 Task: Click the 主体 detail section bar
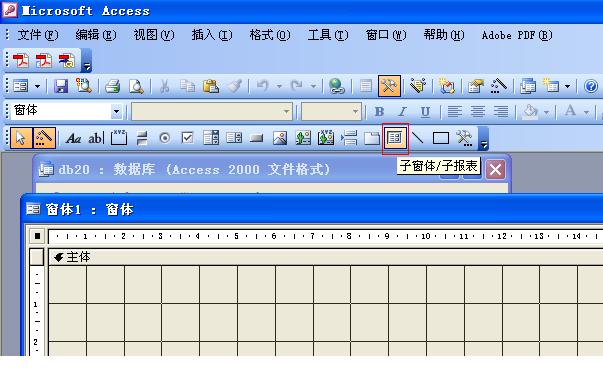(x=325, y=257)
